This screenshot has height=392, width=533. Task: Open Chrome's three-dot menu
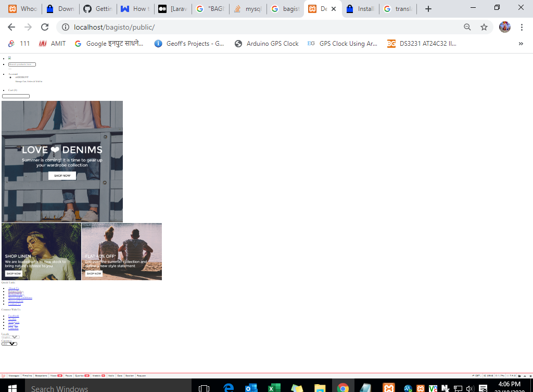(x=522, y=27)
